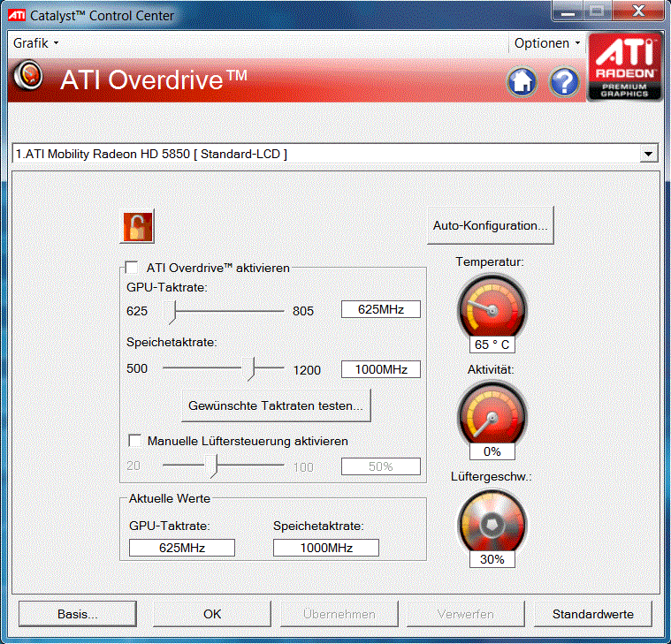This screenshot has height=644, width=671.
Task: Open the Grafik menu
Action: click(x=35, y=43)
